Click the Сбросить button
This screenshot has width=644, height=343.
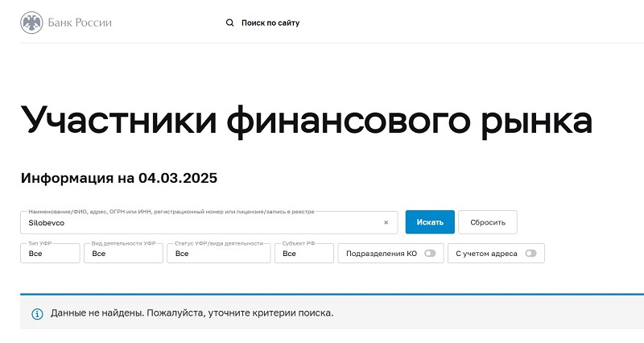pyautogui.click(x=488, y=222)
